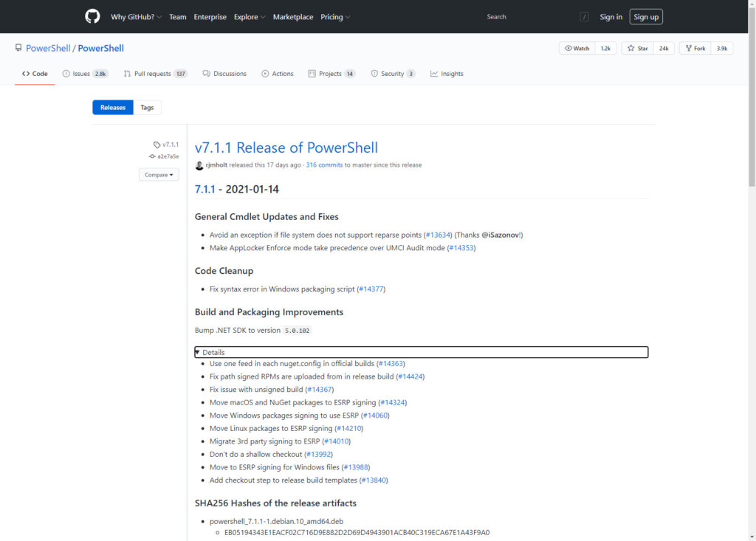The width and height of the screenshot is (756, 541).
Task: Open the PowerShell organization link
Action: click(x=48, y=48)
